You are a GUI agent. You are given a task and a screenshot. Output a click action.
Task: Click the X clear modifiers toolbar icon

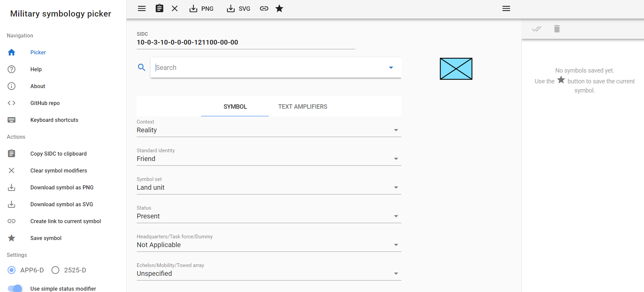tap(175, 8)
